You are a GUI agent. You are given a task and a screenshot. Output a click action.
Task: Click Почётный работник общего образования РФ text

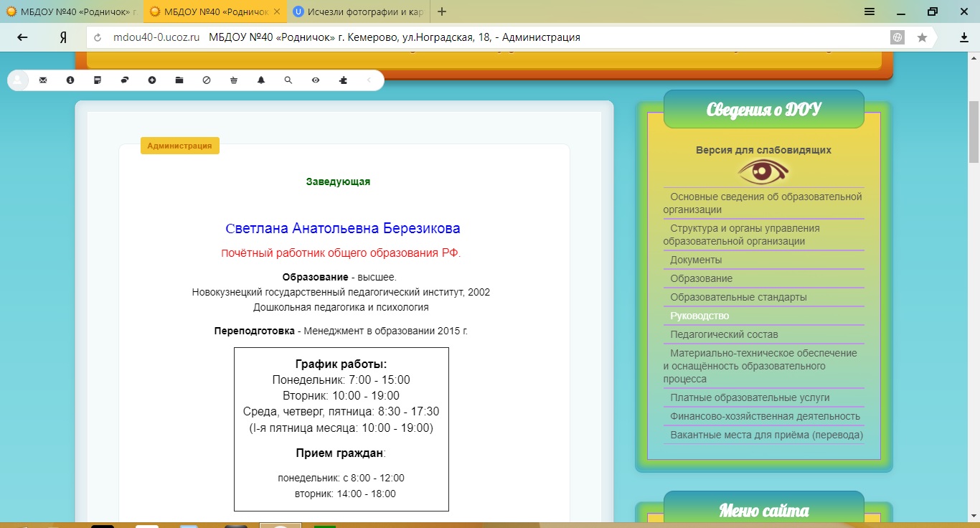[341, 253]
